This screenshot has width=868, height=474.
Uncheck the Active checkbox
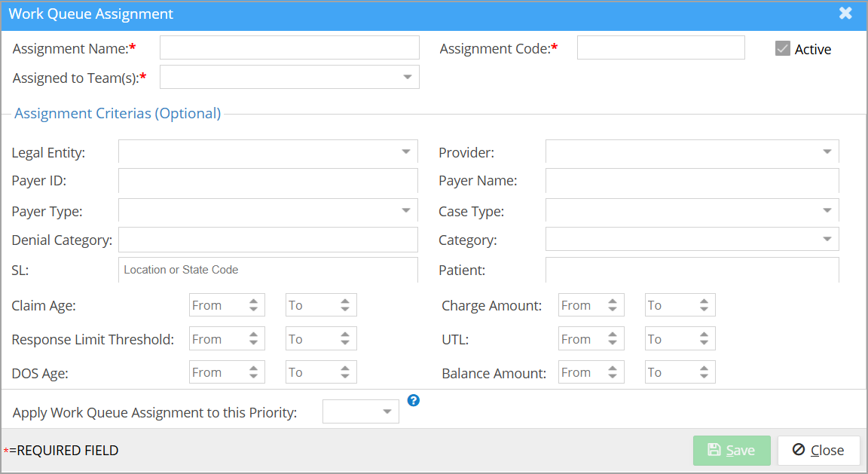(782, 49)
